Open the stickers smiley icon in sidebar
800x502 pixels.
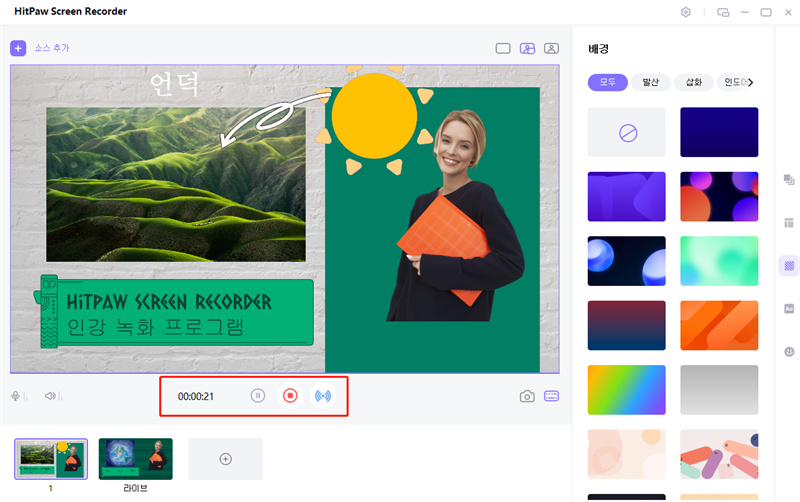click(789, 352)
